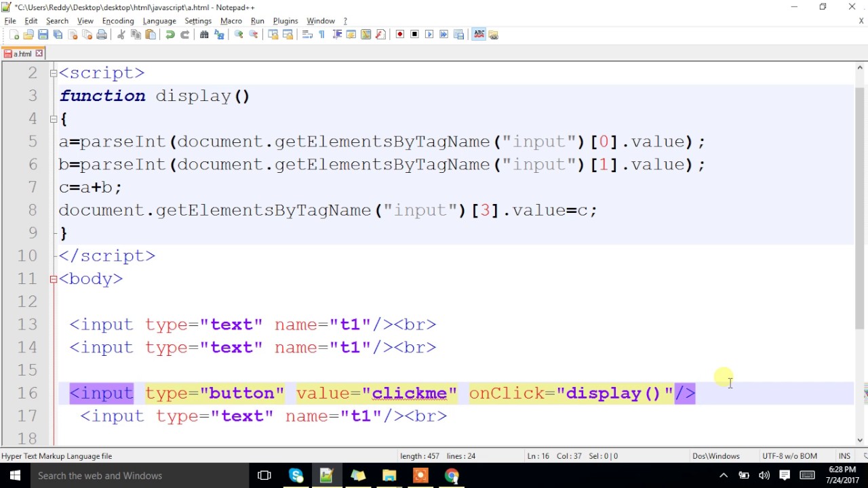Toggle synchronized horizontal scrolling
868x488 pixels.
tap(288, 35)
